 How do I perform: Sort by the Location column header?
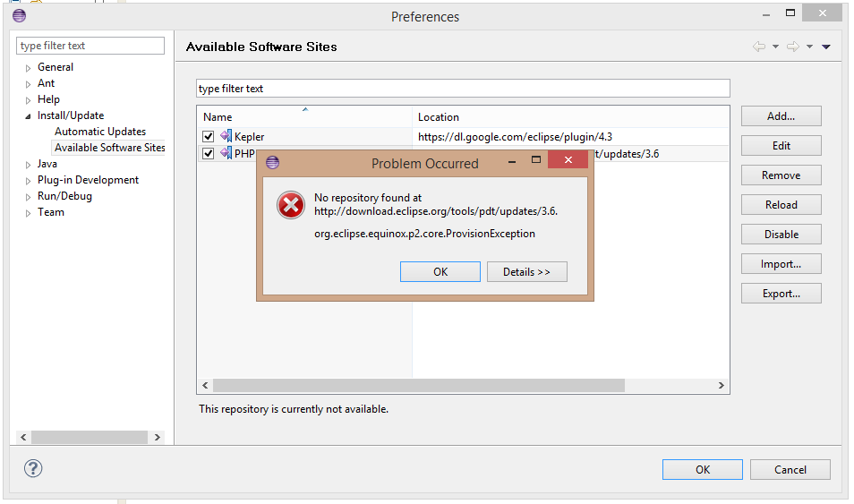click(x=571, y=116)
